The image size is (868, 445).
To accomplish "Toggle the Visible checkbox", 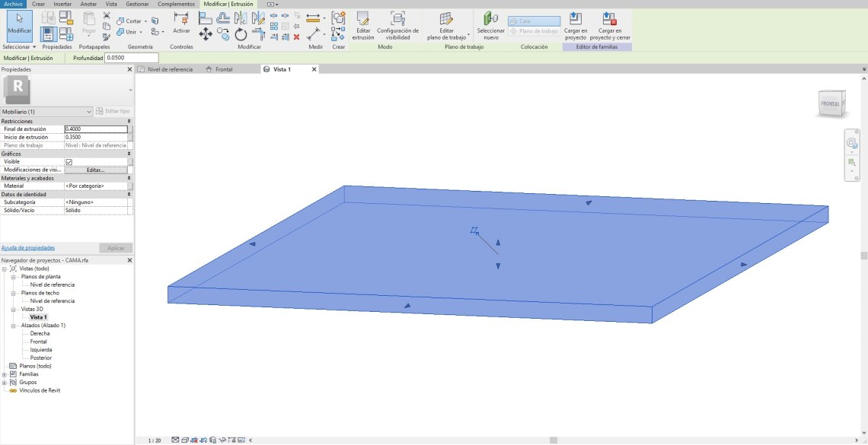I will point(69,162).
